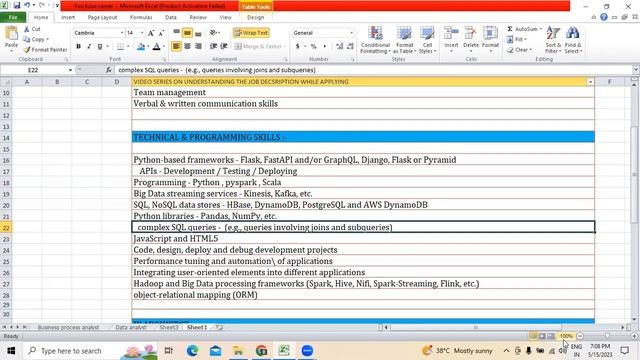The width and height of the screenshot is (640, 360).
Task: Select the Format Painter brush
Action: (27, 49)
